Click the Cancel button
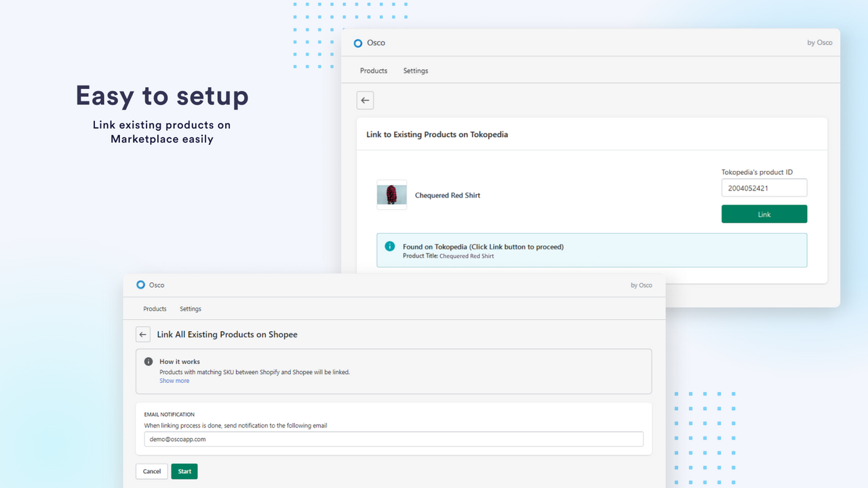The image size is (868, 488). 152,471
